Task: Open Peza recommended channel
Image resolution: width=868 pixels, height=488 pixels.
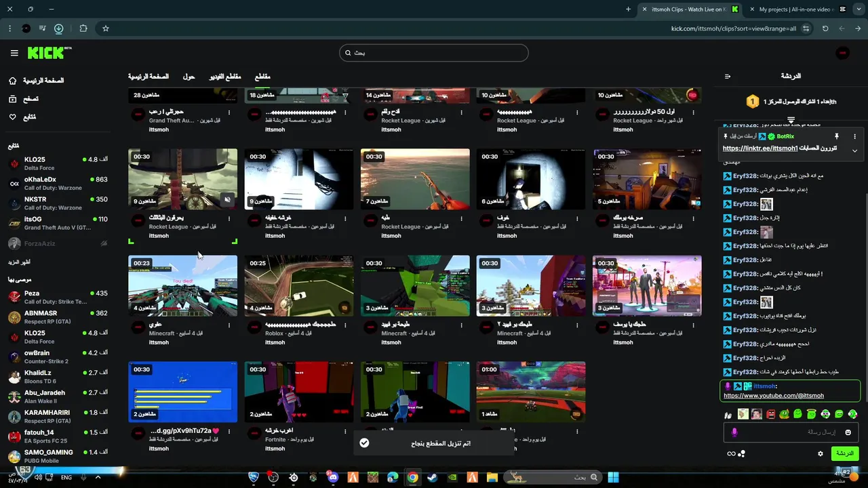Action: pos(58,297)
